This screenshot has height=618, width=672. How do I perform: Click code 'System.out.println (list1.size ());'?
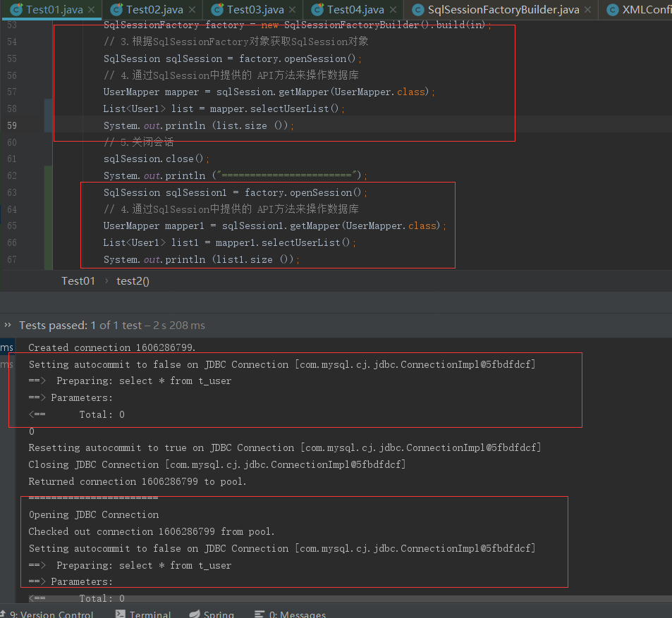(202, 259)
